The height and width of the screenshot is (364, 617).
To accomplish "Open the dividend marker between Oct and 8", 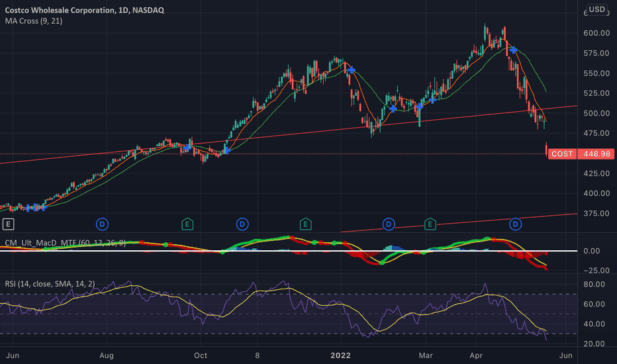I will [x=242, y=224].
